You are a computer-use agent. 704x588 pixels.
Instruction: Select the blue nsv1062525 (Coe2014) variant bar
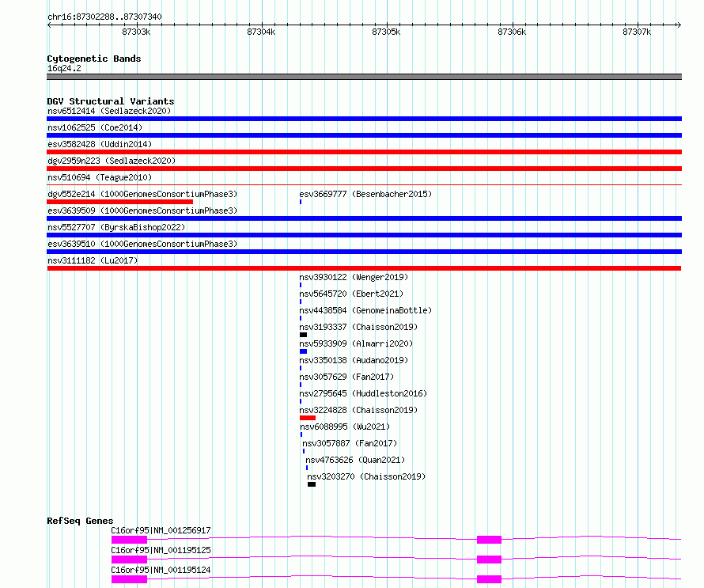click(364, 135)
